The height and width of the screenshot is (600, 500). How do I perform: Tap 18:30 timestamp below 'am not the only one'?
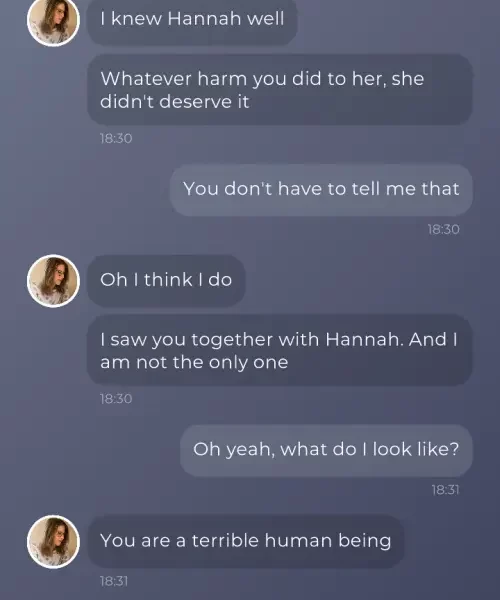[x=116, y=399]
